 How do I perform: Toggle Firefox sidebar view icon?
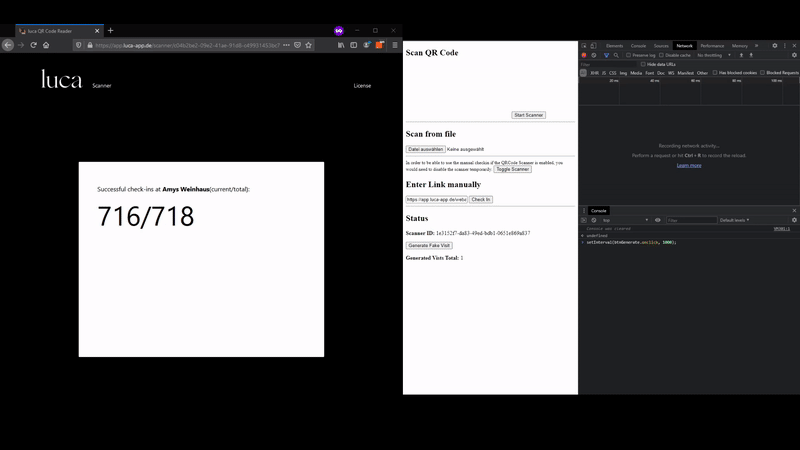(x=354, y=45)
